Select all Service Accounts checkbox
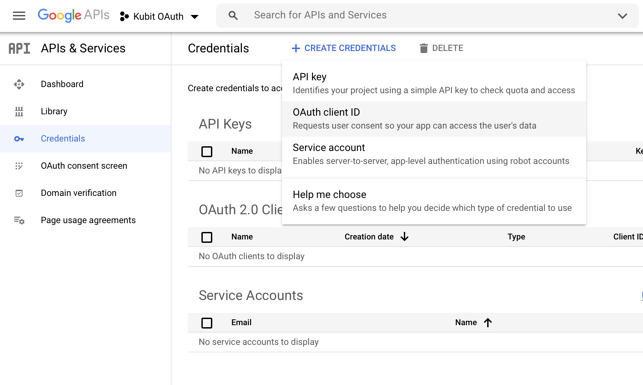Image resolution: width=643 pixels, height=385 pixels. tap(207, 323)
